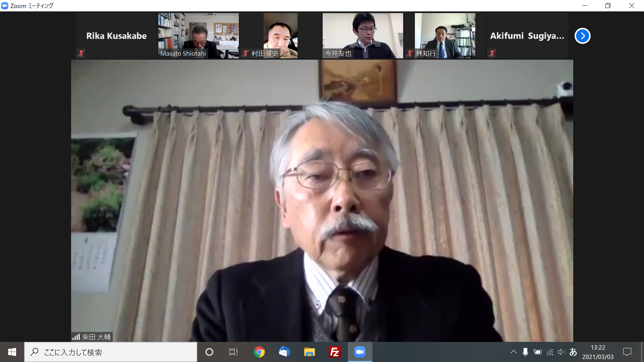Show next participants with blue arrow button

pos(582,36)
